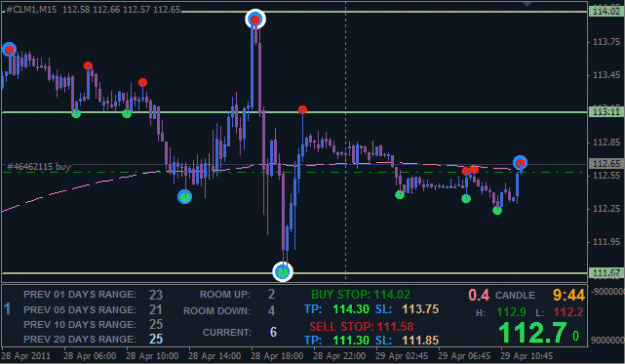625x364 pixels.
Task: Click the 111.95 price scale value
Action: pyautogui.click(x=607, y=242)
